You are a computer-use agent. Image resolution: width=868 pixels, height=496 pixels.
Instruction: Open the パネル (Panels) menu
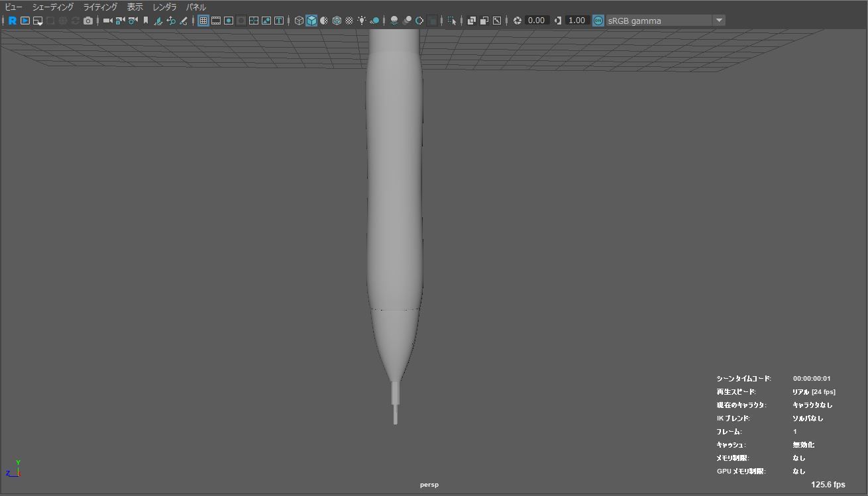pos(196,7)
